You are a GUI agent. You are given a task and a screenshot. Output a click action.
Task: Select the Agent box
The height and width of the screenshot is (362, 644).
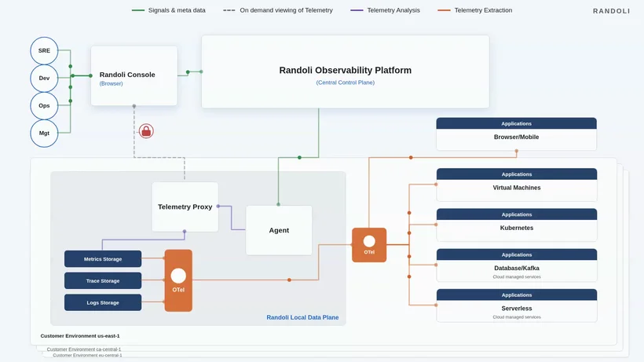tap(279, 230)
